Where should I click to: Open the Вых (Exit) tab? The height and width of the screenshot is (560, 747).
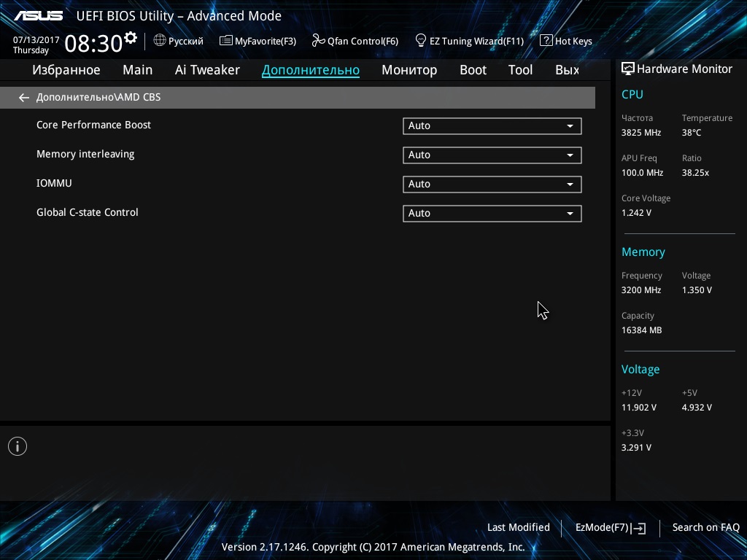[x=568, y=70]
